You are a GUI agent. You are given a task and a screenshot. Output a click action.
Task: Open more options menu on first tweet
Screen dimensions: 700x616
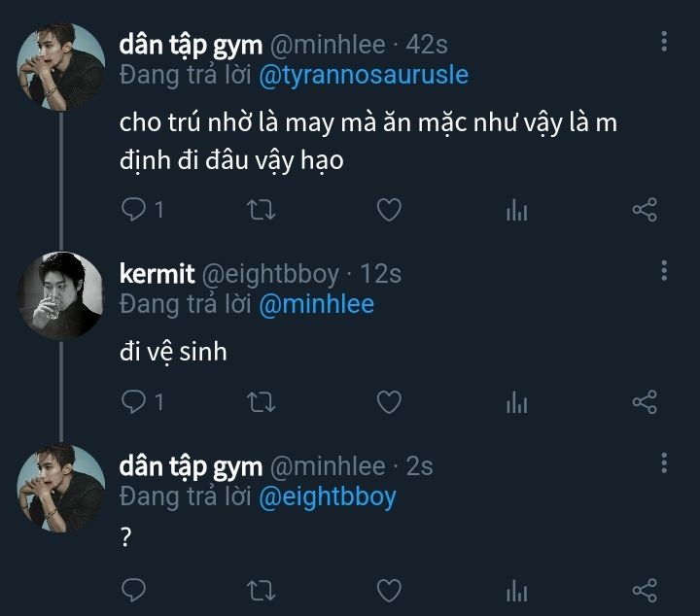point(664,41)
